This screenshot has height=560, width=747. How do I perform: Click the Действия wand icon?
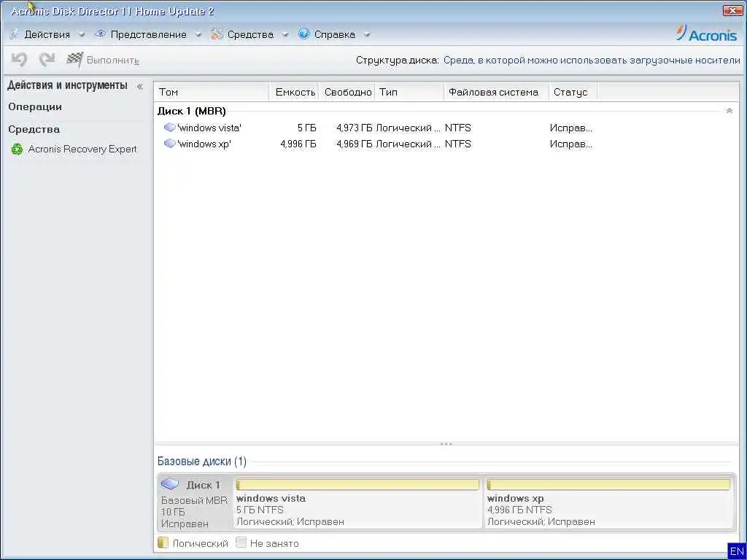click(15, 34)
